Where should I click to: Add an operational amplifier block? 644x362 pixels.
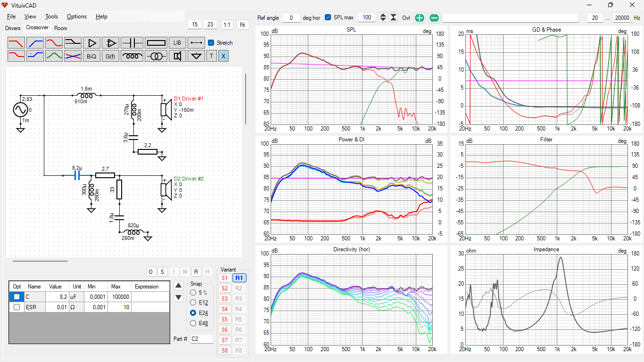click(111, 43)
